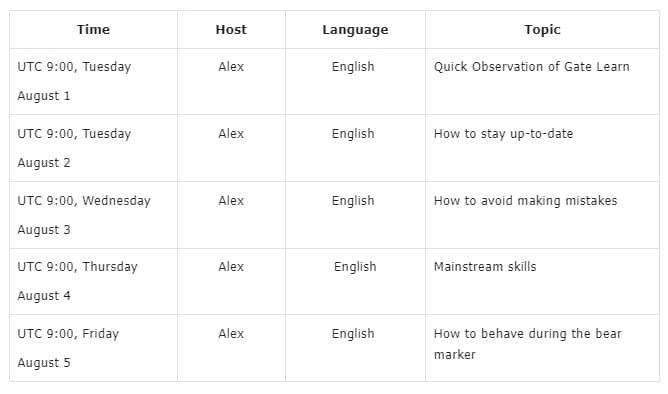Select the Friday August 5 time cell

93,348
